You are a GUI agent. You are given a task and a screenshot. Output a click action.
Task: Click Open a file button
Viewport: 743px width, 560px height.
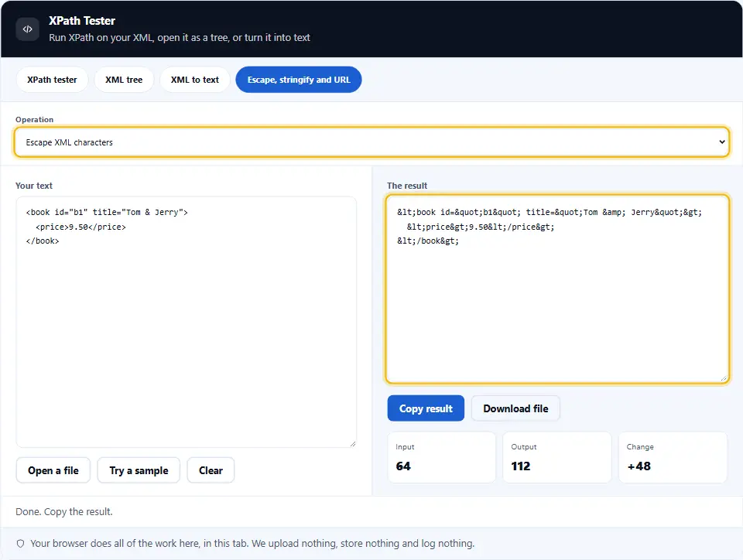pos(53,470)
